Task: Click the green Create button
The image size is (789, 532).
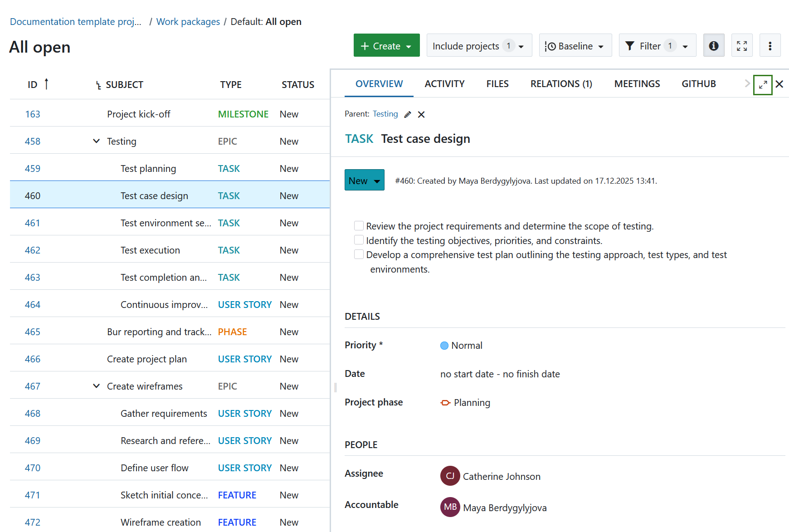Action: (386, 46)
